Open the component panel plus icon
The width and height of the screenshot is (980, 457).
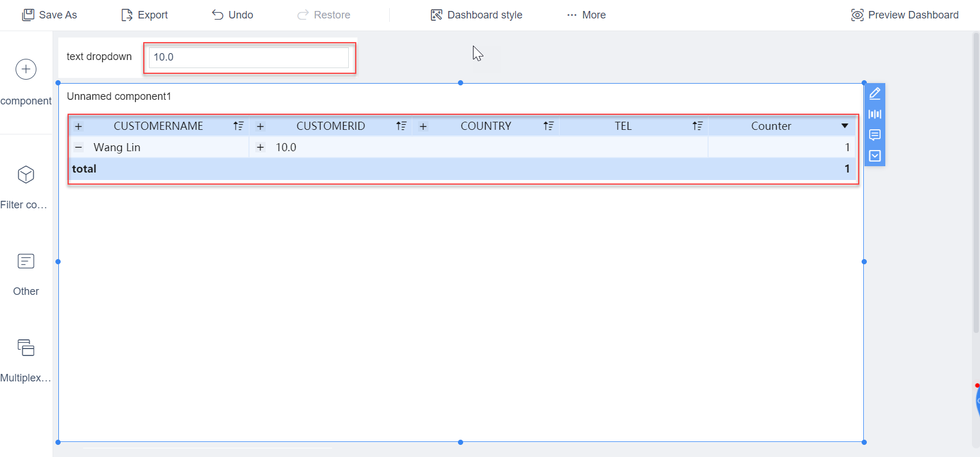point(26,69)
